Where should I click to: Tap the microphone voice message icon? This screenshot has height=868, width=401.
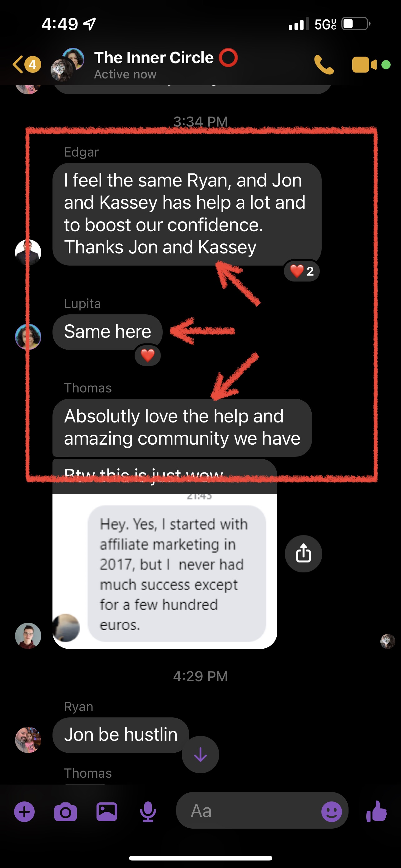[148, 812]
